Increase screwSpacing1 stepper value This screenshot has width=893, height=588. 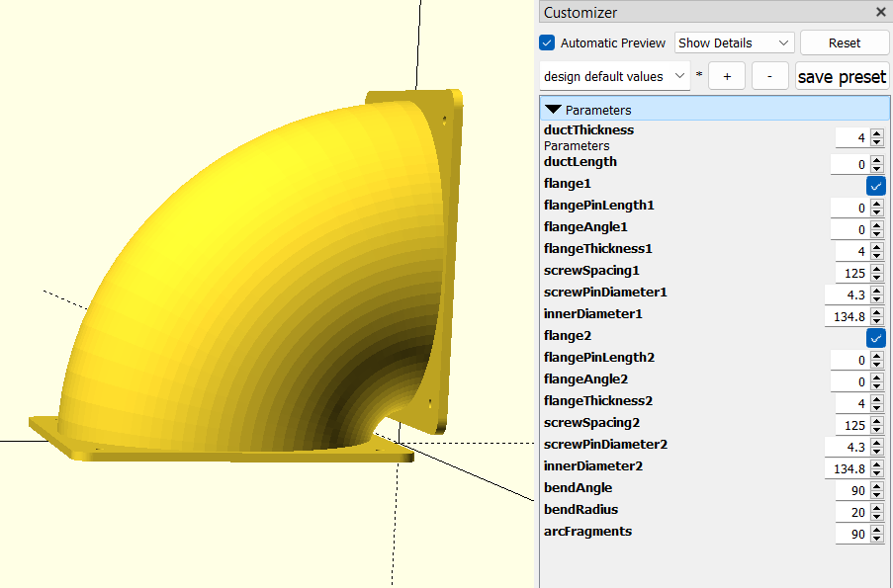877,269
